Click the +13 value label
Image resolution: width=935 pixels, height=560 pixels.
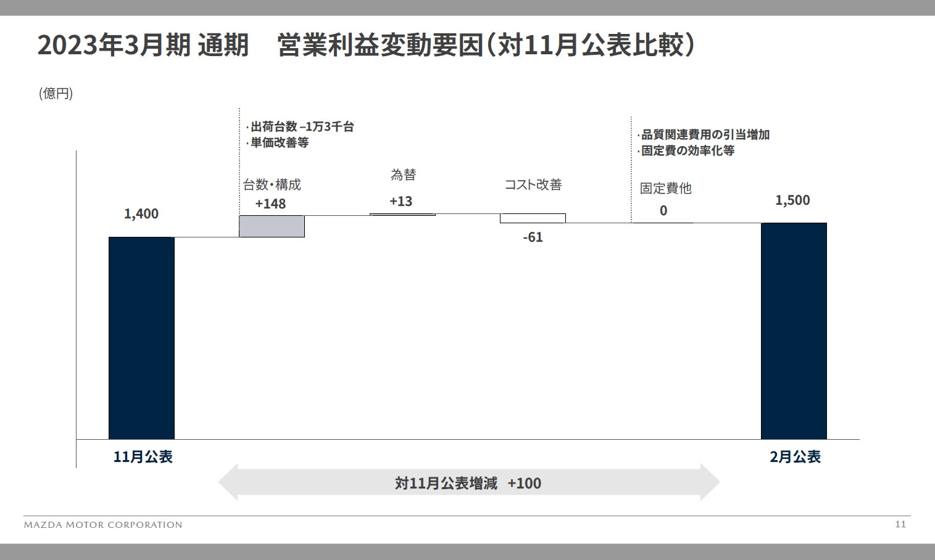click(x=401, y=201)
